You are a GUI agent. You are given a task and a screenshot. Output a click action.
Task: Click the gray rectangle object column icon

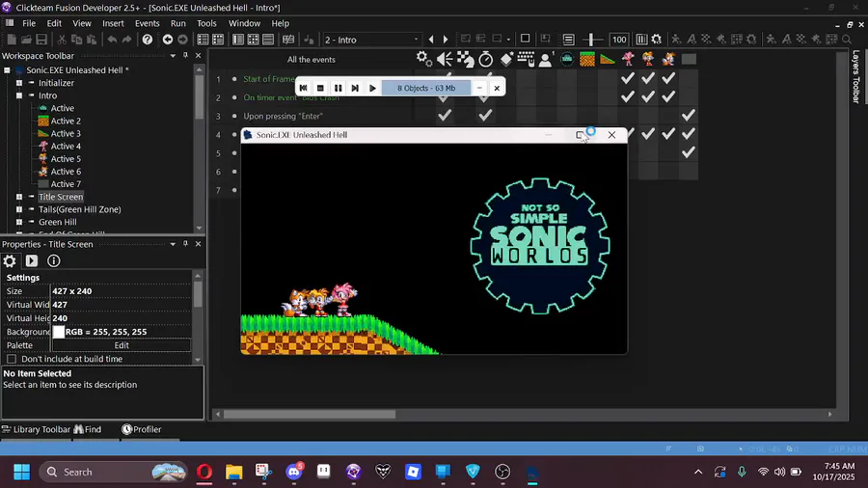tap(689, 59)
